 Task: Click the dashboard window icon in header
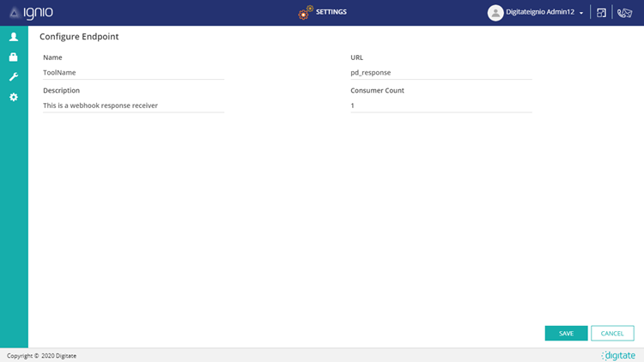[x=602, y=13]
